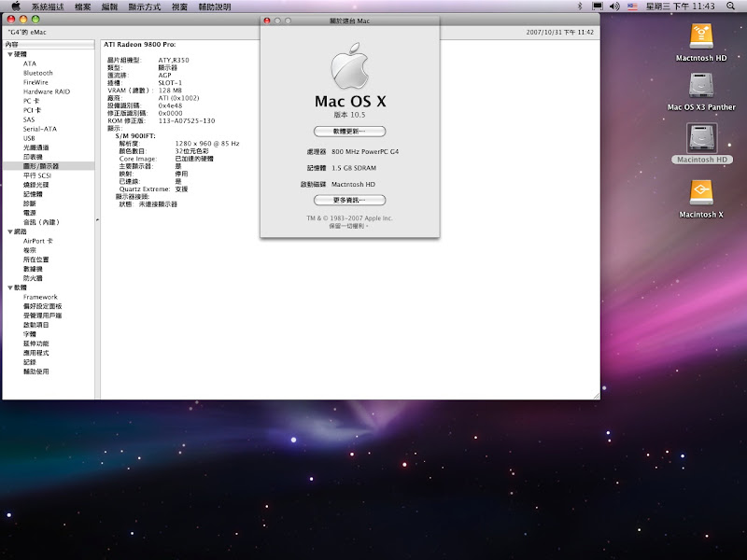
Task: Select SAS in the hardware list
Action: [x=29, y=119]
